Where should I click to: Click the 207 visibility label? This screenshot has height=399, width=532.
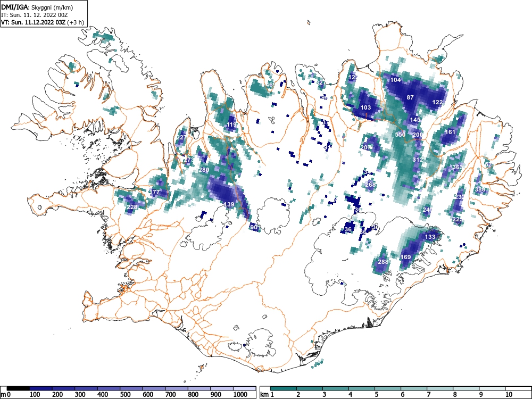(x=365, y=147)
